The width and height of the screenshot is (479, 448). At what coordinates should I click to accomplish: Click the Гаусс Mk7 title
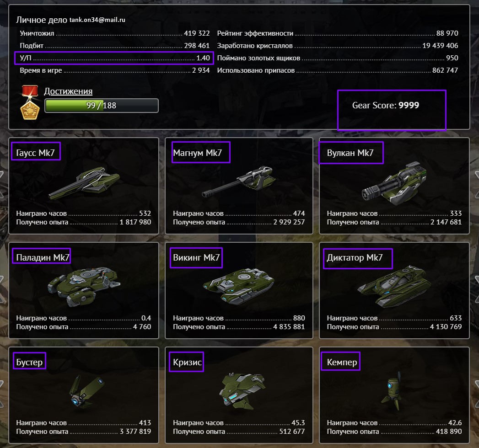(x=35, y=153)
